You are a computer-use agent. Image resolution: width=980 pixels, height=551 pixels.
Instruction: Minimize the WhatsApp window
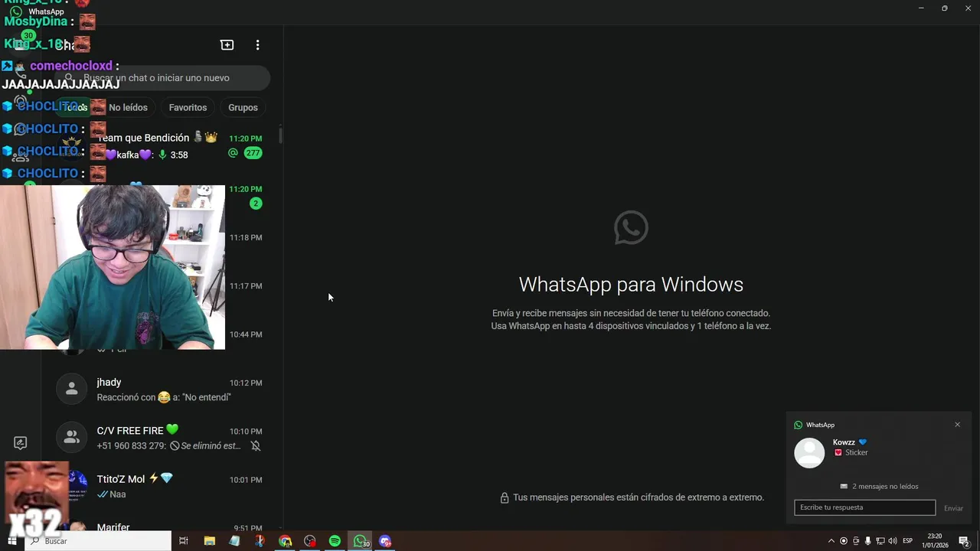point(920,8)
